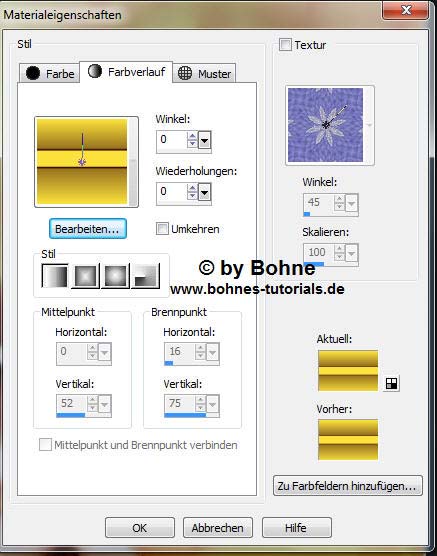Viewport: 437px width, 556px height.
Task: Select the linear gradient style icon
Action: click(x=55, y=276)
